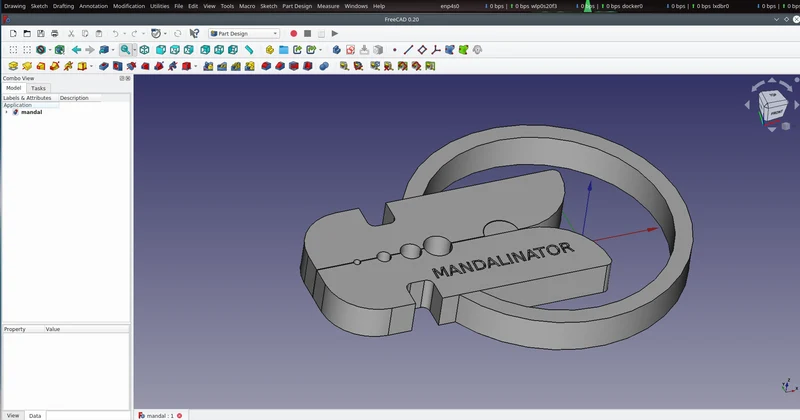Create a new document with the New icon
Screen dimensions: 800x420
(x=13, y=34)
